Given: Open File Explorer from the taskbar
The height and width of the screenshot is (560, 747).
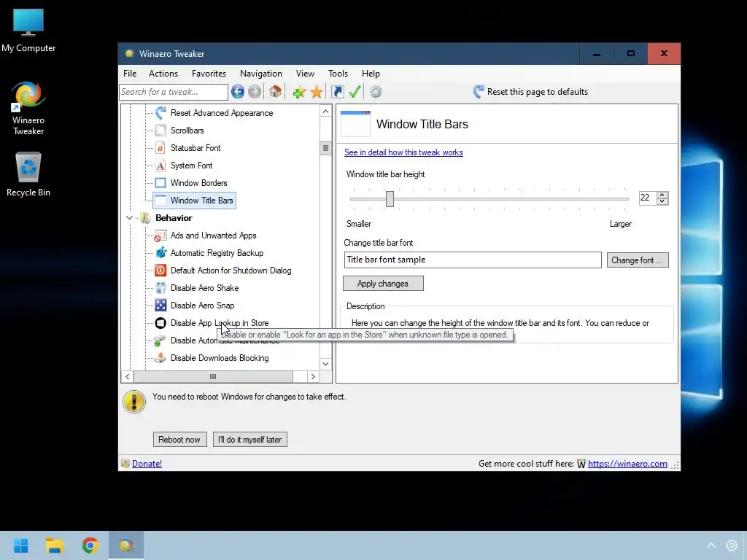Looking at the screenshot, I should [x=55, y=545].
